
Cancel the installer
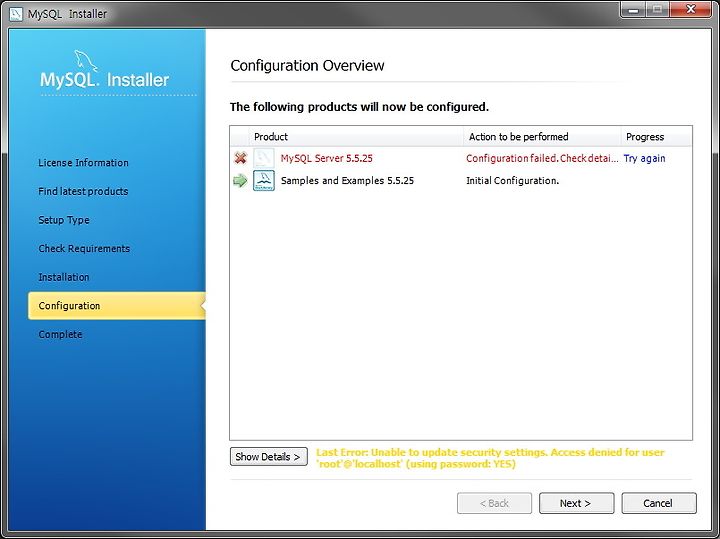pyautogui.click(x=659, y=503)
